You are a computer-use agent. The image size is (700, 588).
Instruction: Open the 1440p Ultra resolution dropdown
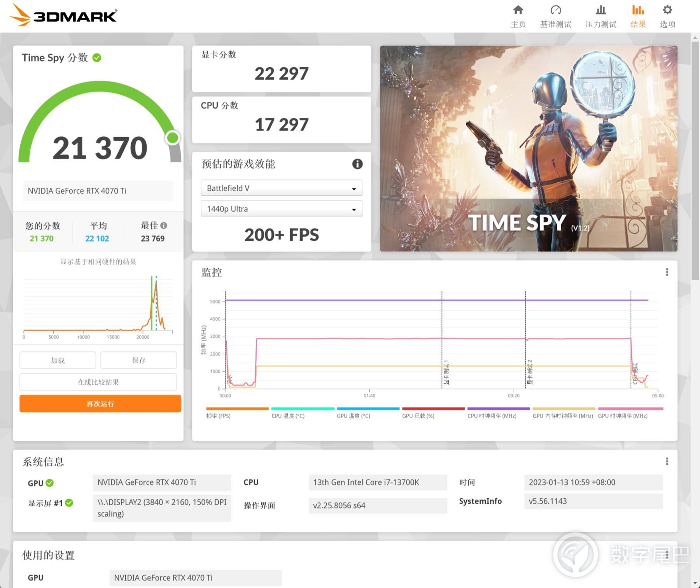point(282,209)
